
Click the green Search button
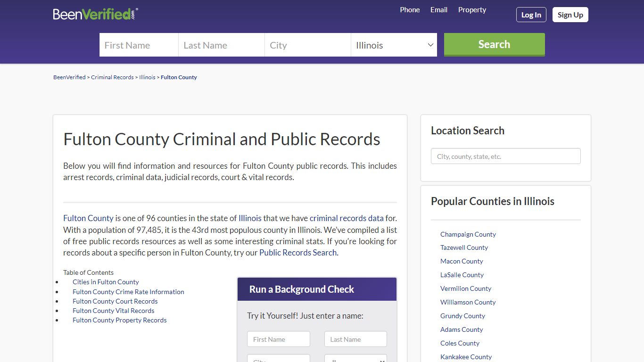pyautogui.click(x=495, y=44)
